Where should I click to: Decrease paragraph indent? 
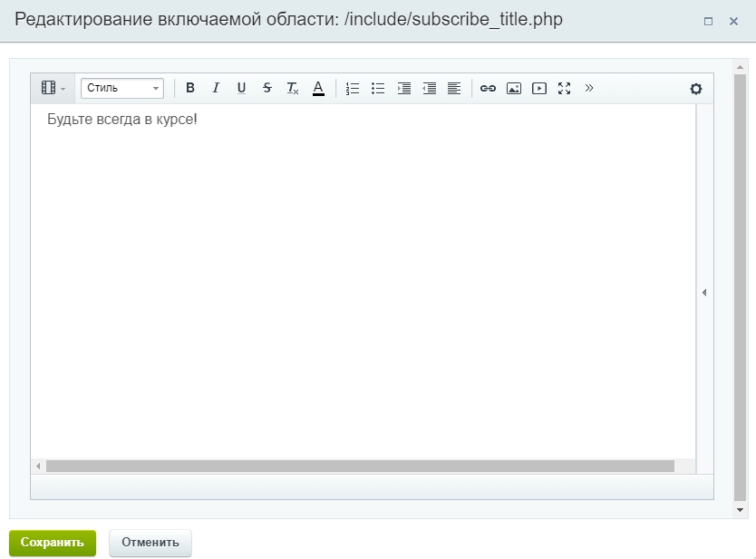pos(429,88)
